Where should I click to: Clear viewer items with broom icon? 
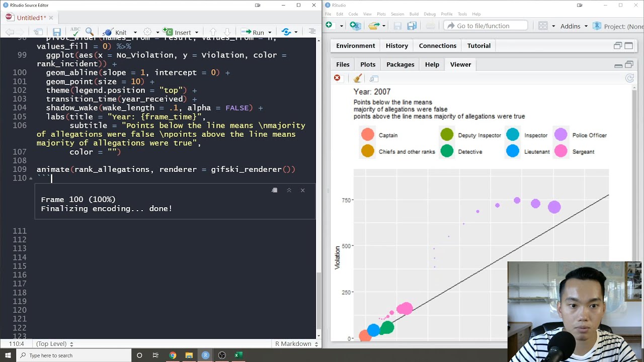(x=358, y=78)
